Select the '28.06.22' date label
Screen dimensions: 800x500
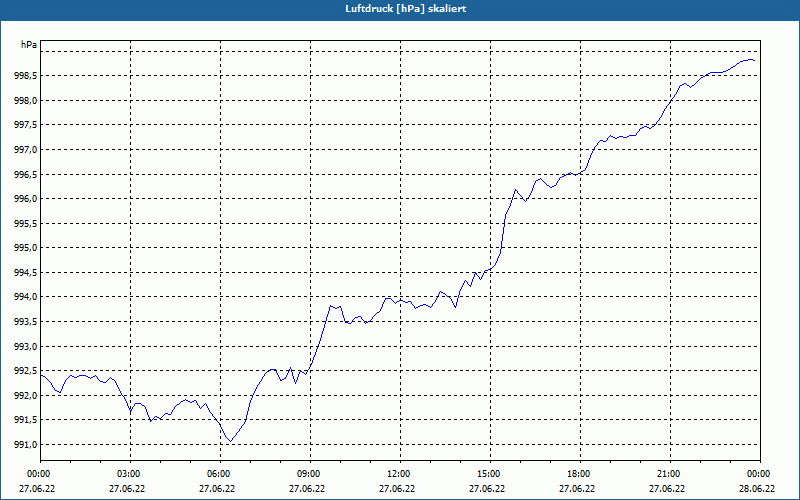(x=757, y=488)
